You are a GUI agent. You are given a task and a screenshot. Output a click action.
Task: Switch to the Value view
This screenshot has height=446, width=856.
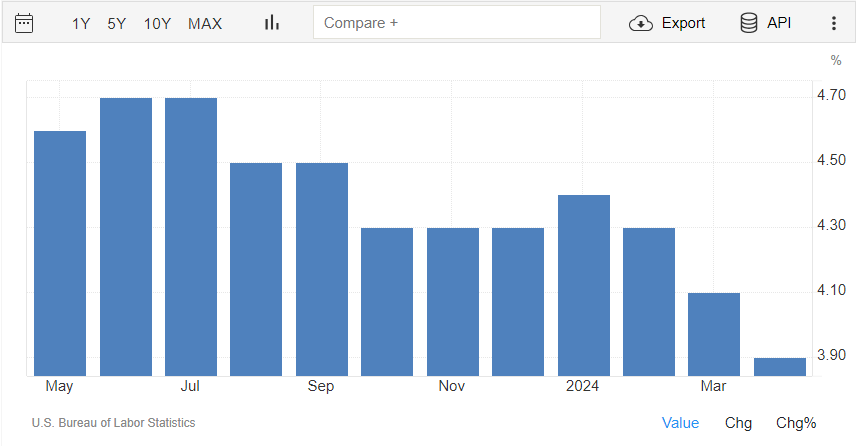click(680, 423)
